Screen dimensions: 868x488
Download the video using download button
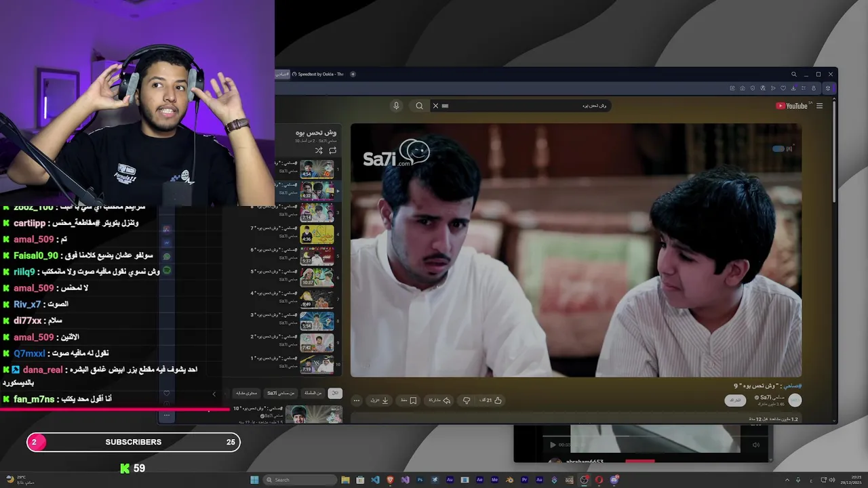(379, 401)
